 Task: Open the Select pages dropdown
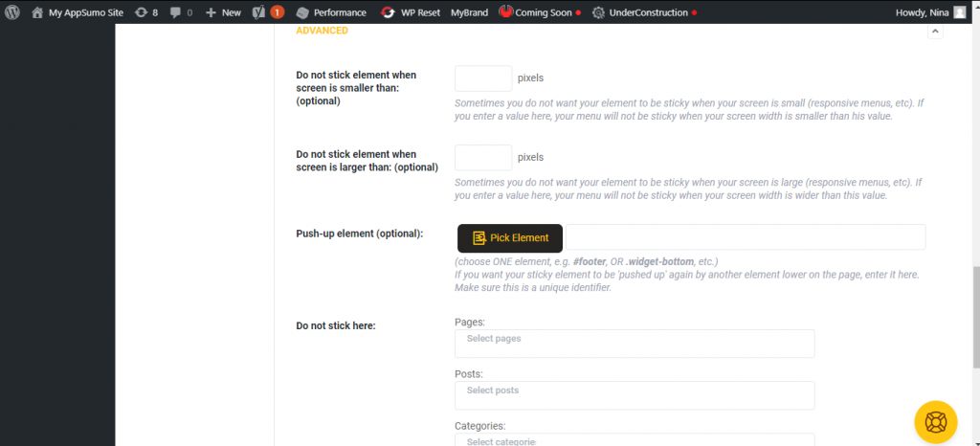click(635, 344)
